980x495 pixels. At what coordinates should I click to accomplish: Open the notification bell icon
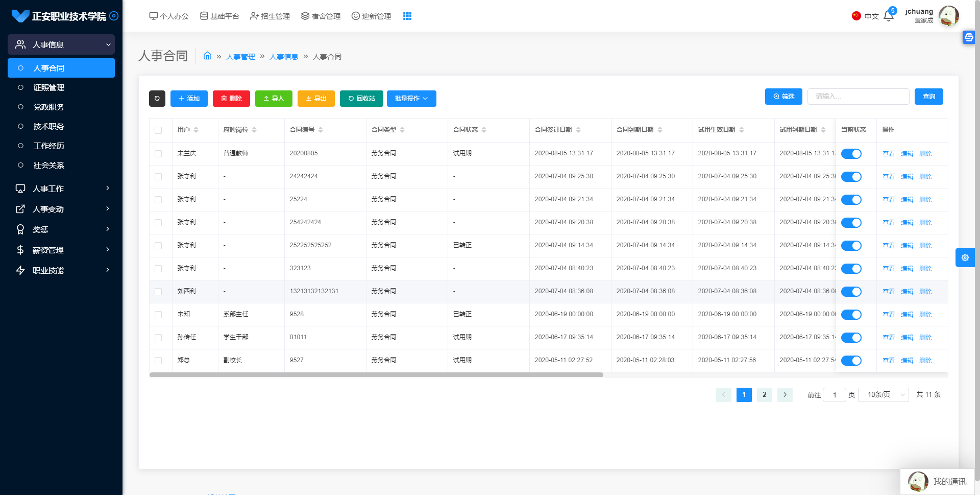tap(888, 16)
